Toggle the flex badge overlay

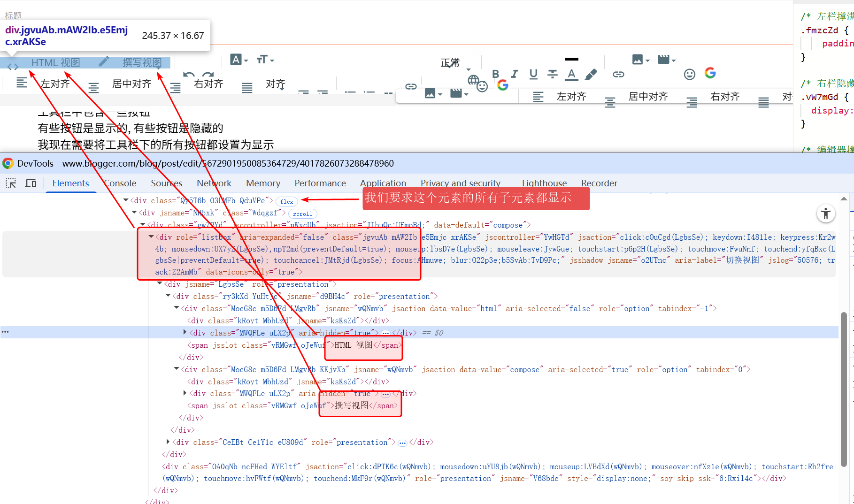click(x=286, y=201)
